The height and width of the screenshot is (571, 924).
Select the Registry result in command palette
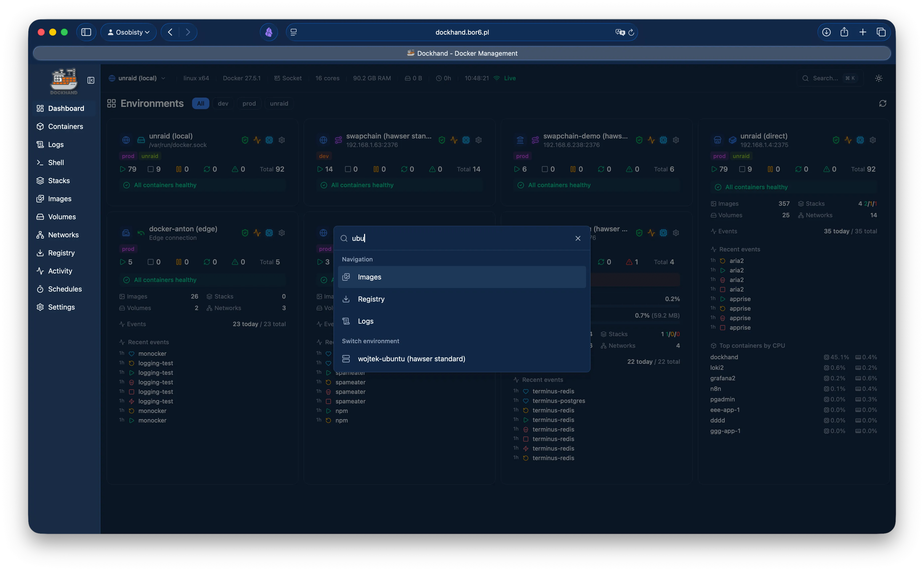coord(371,299)
